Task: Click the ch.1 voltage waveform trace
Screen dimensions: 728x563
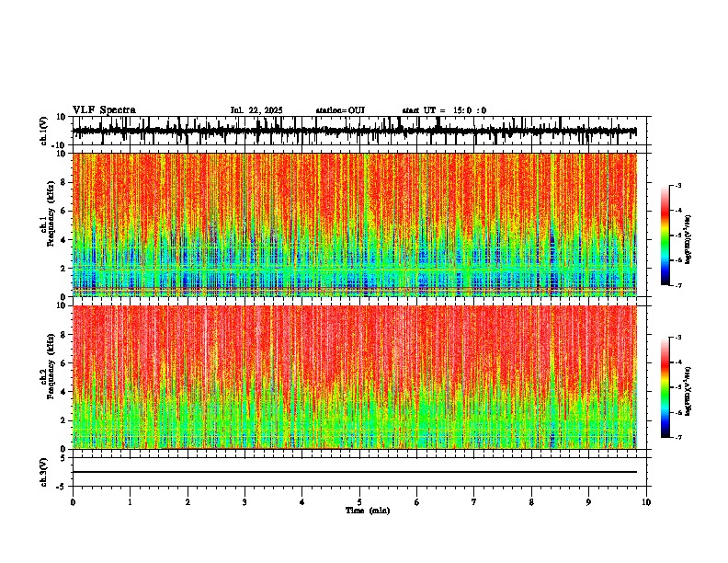Action: pos(354,132)
